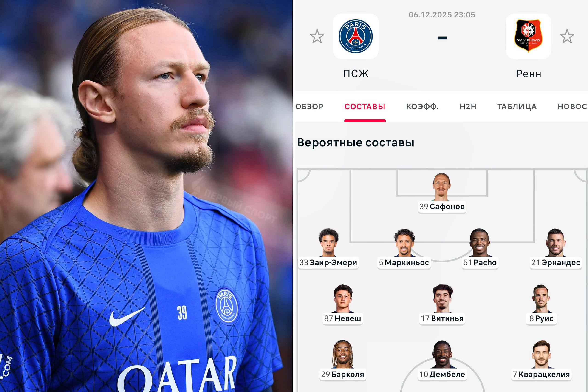Open the ТАБЛИЦА tab
The height and width of the screenshot is (392, 588).
click(517, 107)
